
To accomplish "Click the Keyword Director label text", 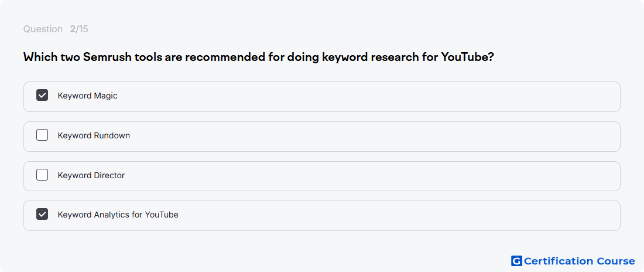I will pyautogui.click(x=91, y=175).
